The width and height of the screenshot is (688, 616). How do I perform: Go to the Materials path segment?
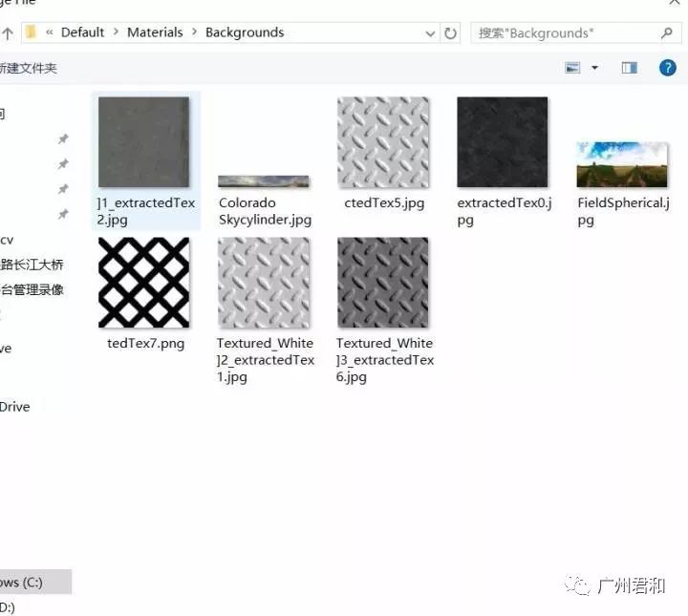pos(155,32)
